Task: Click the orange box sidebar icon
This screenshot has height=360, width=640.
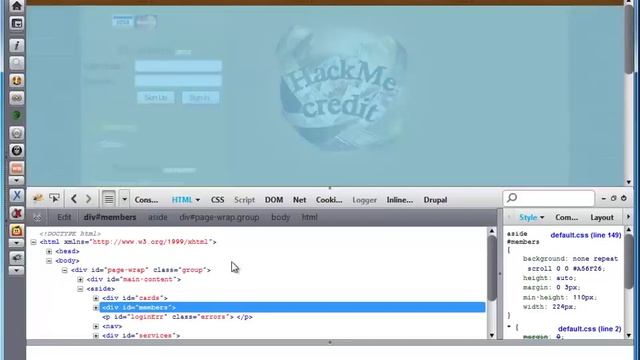Action: click(16, 168)
